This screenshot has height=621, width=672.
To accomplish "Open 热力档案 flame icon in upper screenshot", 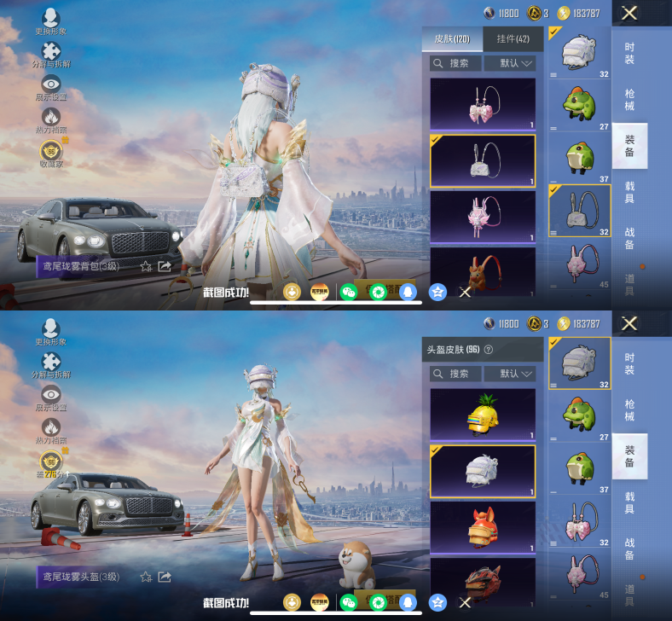I will (50, 121).
